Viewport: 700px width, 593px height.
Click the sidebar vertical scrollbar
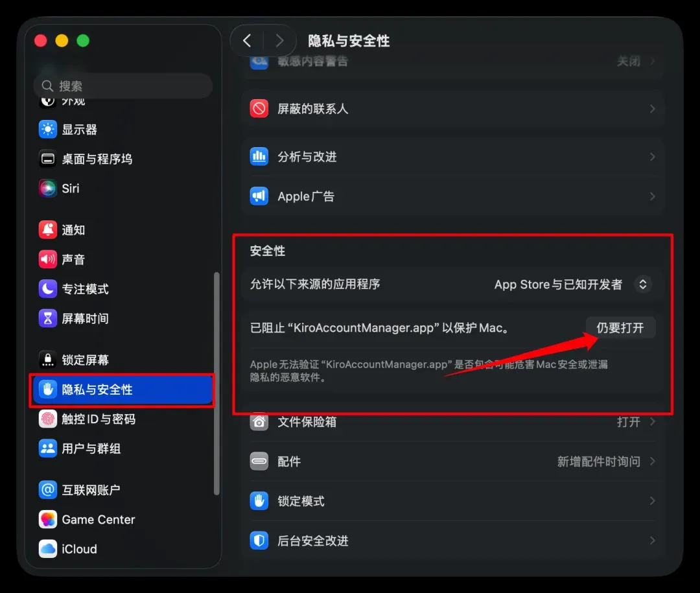click(x=217, y=383)
